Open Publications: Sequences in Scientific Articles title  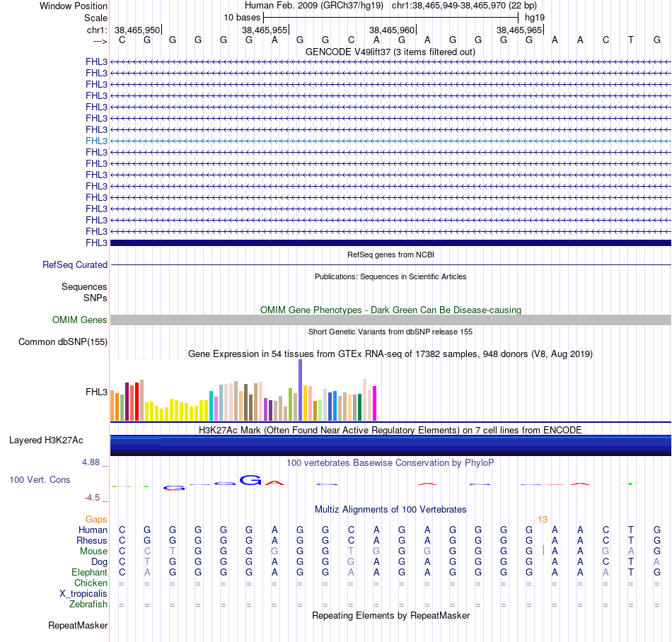(390, 276)
